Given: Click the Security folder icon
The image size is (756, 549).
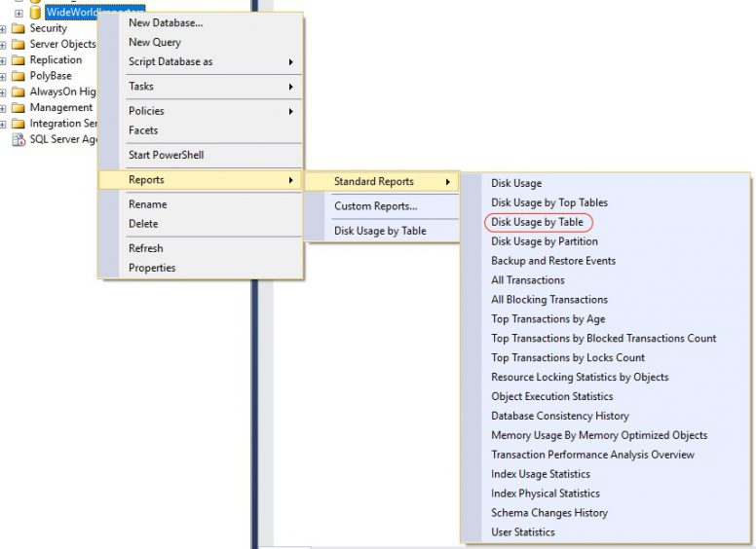Looking at the screenshot, I should coord(18,29).
